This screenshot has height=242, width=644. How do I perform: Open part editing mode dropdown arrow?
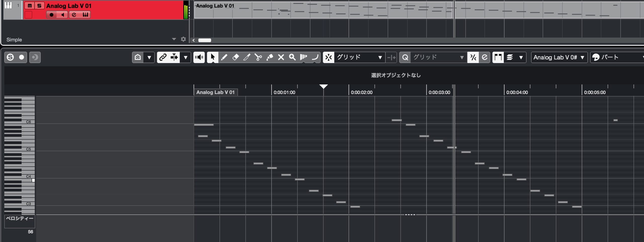(521, 57)
